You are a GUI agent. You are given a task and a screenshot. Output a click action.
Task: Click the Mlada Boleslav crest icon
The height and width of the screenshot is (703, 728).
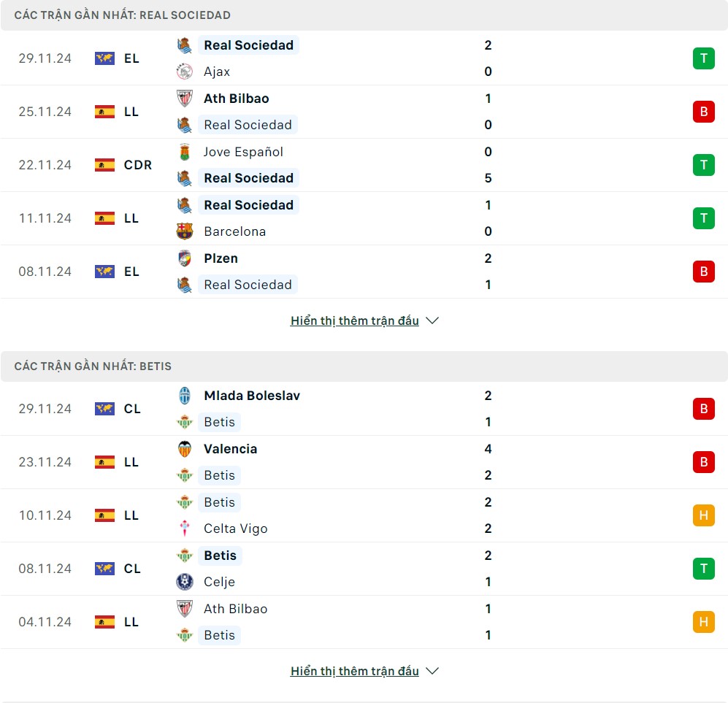(x=185, y=396)
